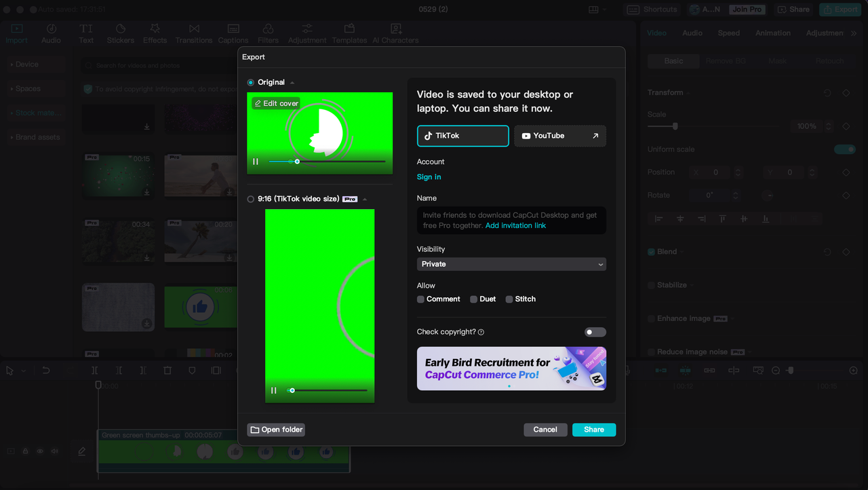Switch to the TikTok sharing tab
This screenshot has height=490, width=868.
(x=462, y=136)
